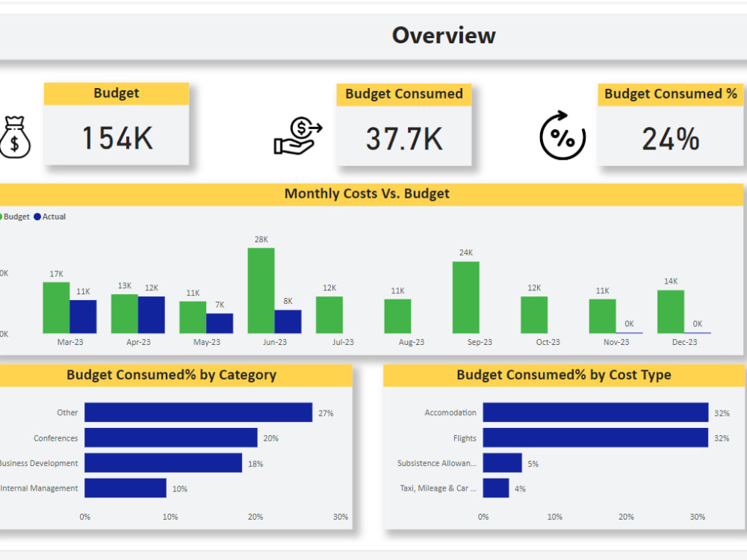Click the Other category bar at 27%
The image size is (747, 560).
coord(198,412)
